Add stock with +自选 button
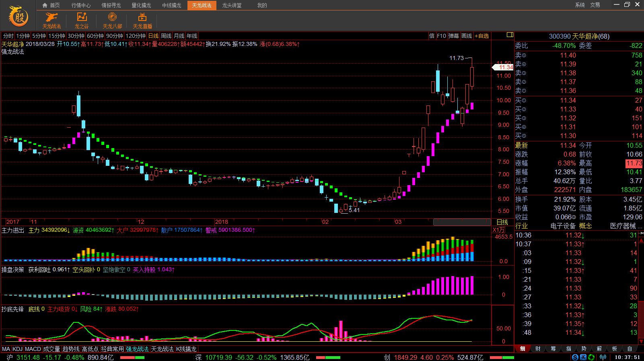The image size is (644, 361). point(482,36)
